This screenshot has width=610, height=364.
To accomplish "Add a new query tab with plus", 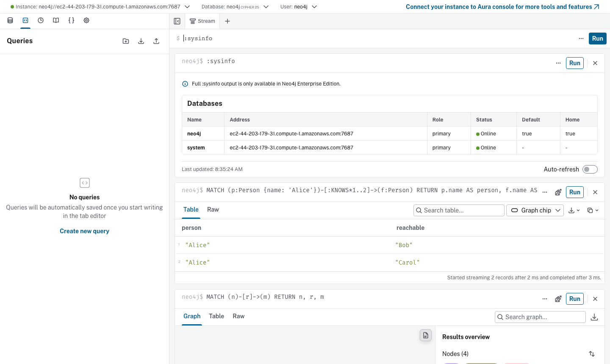I will point(227,21).
